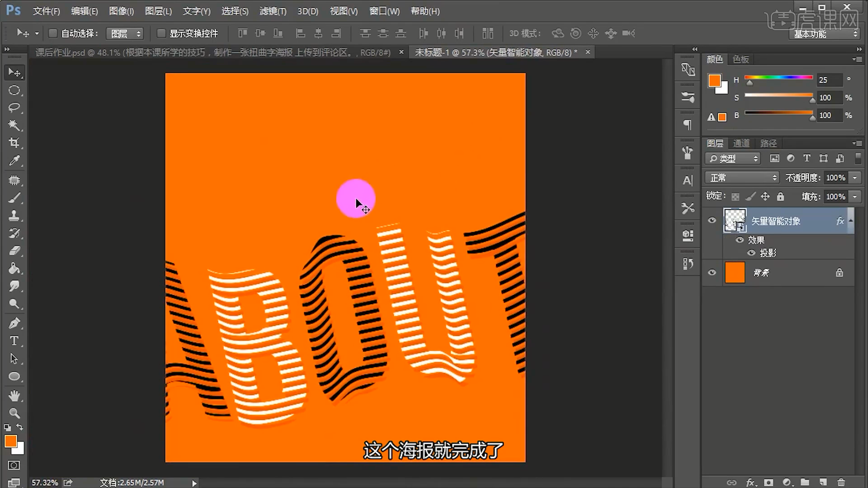This screenshot has width=868, height=488.
Task: Switch to the 路径 tab
Action: click(x=768, y=143)
